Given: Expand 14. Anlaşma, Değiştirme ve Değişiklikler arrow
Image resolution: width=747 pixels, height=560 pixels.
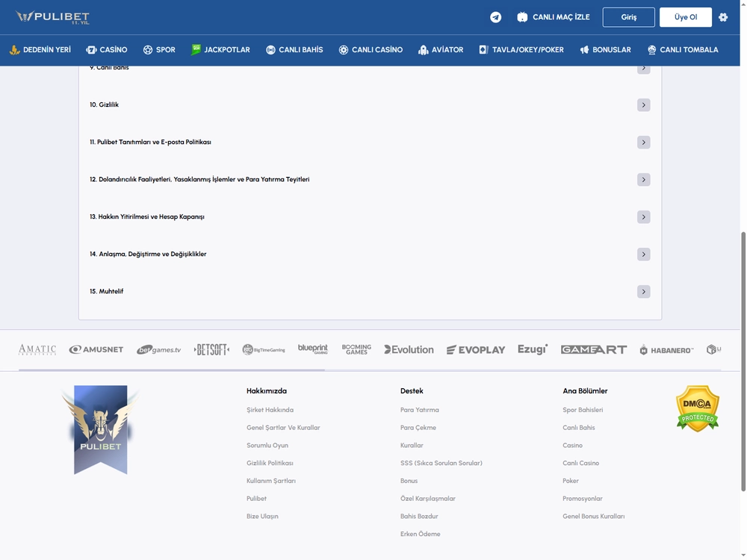Looking at the screenshot, I should pos(644,255).
